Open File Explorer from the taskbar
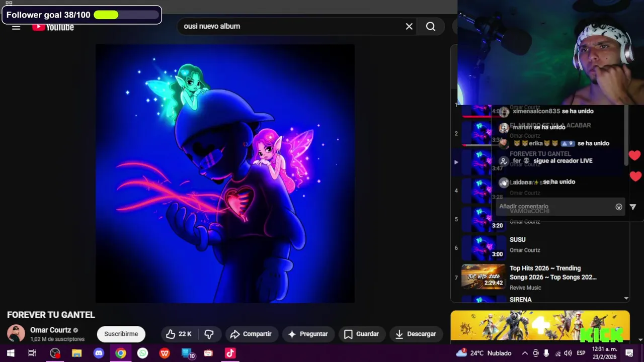The height and width of the screenshot is (362, 644). pyautogui.click(x=76, y=353)
